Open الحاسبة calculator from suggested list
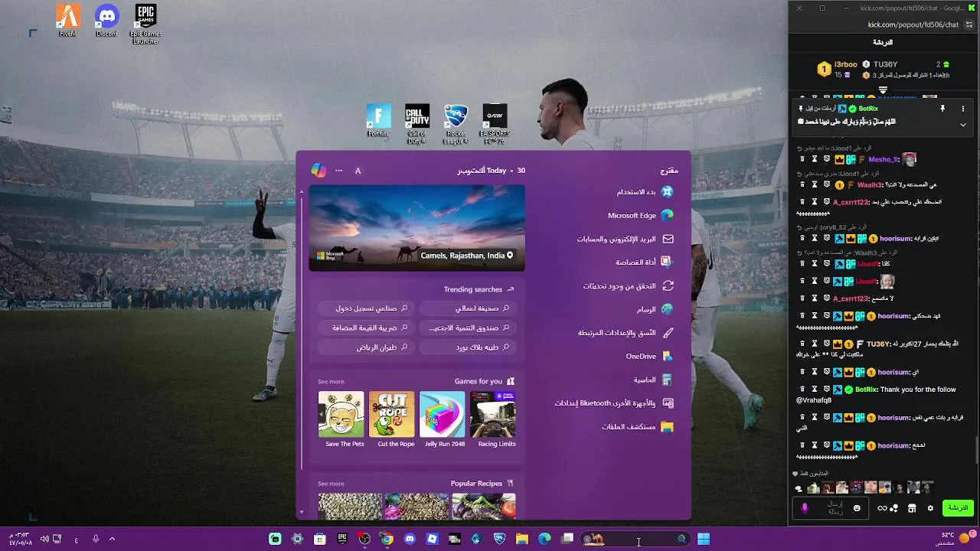The image size is (980, 551). (x=653, y=380)
